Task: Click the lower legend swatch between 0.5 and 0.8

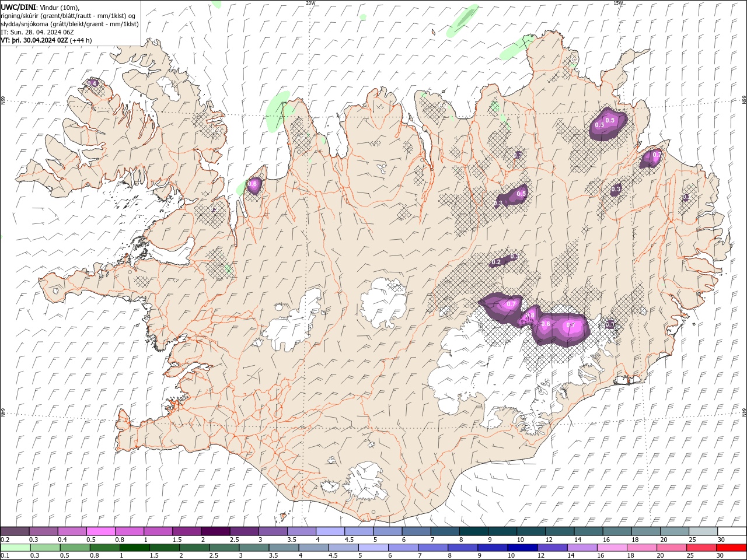Action: pos(75,548)
